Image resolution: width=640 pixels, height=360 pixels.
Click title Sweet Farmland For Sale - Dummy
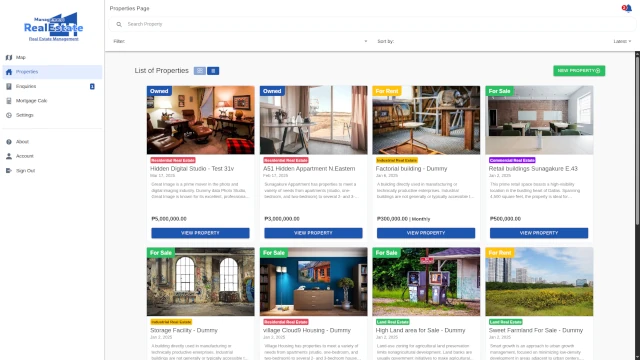536,330
